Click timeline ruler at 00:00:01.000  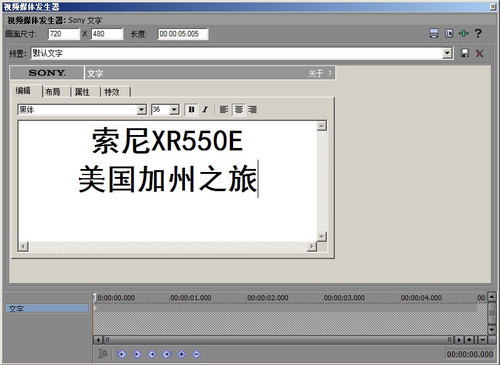(191, 298)
